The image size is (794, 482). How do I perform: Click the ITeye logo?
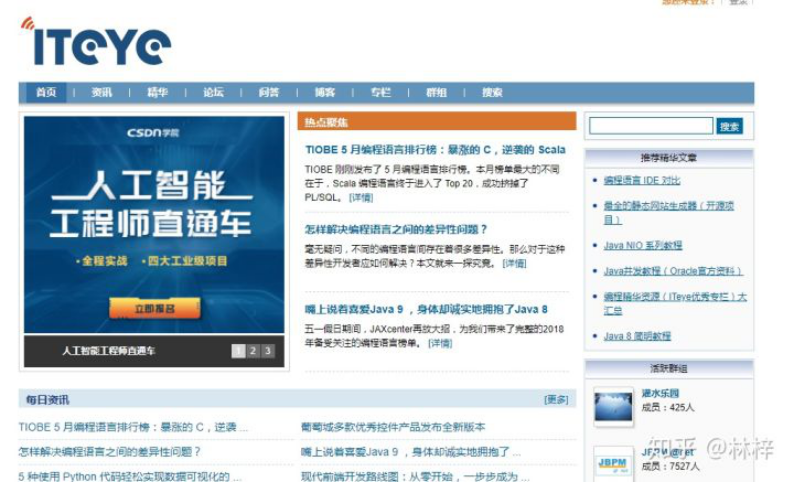pyautogui.click(x=96, y=42)
